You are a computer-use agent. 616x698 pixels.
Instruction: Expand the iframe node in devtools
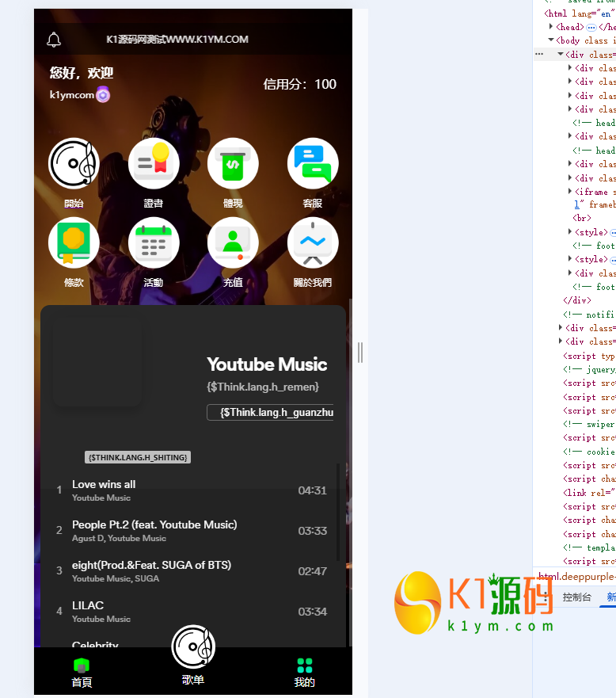click(x=570, y=192)
